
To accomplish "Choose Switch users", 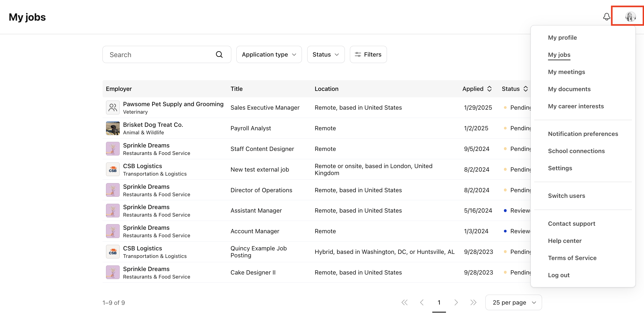I will pyautogui.click(x=566, y=196).
